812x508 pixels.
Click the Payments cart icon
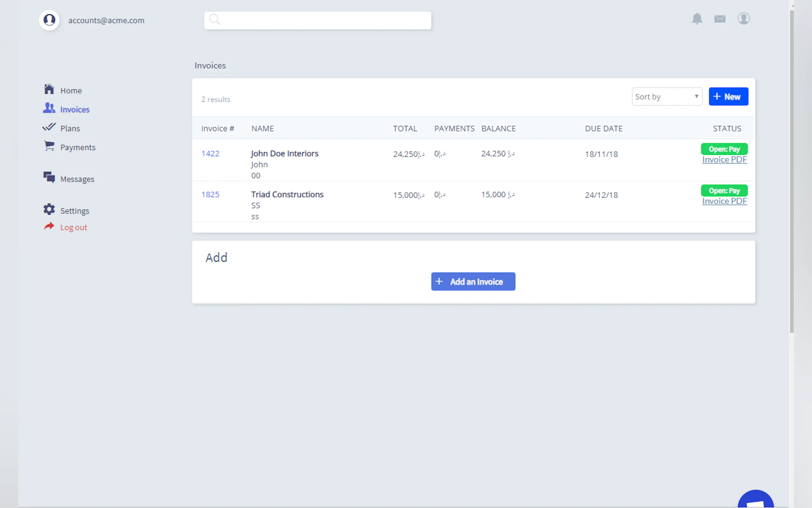49,146
